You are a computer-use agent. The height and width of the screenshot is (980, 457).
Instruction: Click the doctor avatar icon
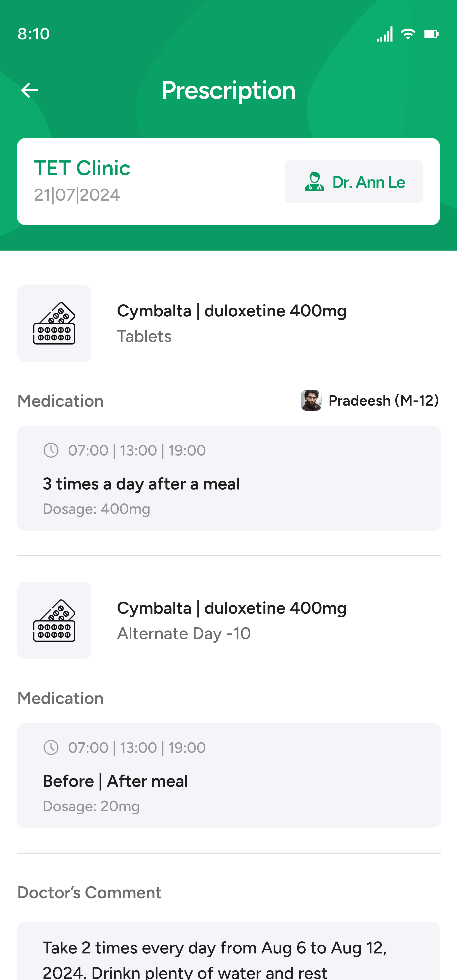[314, 182]
